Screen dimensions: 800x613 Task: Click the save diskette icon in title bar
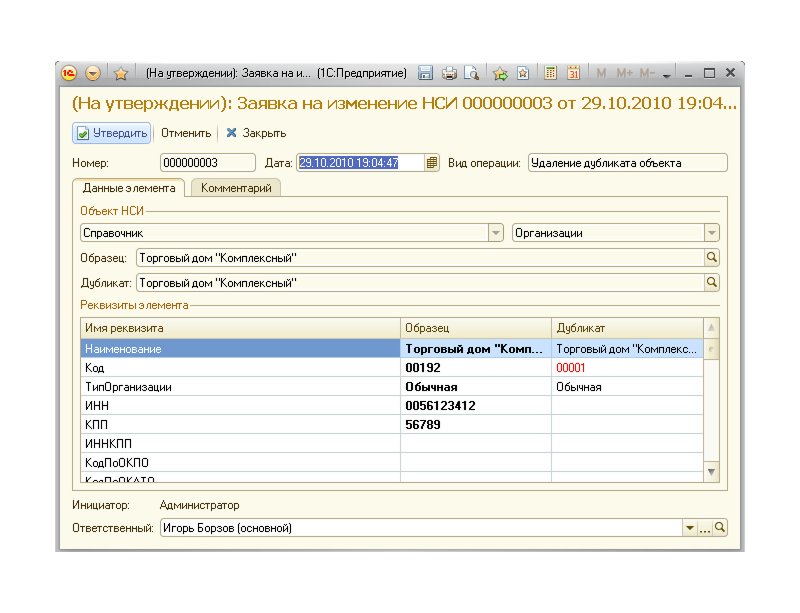pyautogui.click(x=425, y=73)
